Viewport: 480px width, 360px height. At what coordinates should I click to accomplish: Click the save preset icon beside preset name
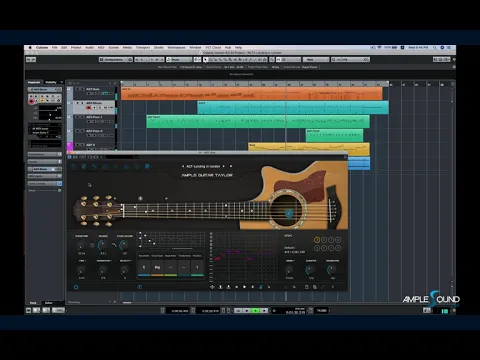(x=231, y=166)
